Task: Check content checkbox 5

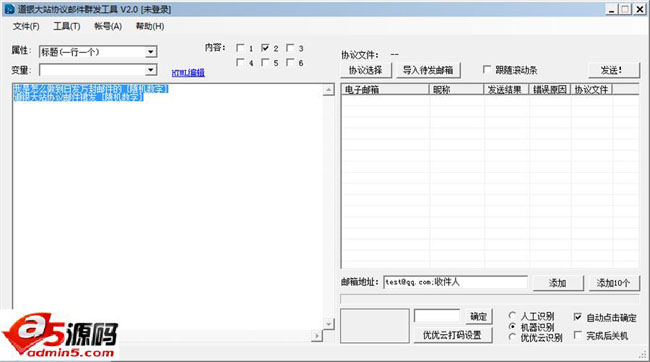Action: [265, 63]
